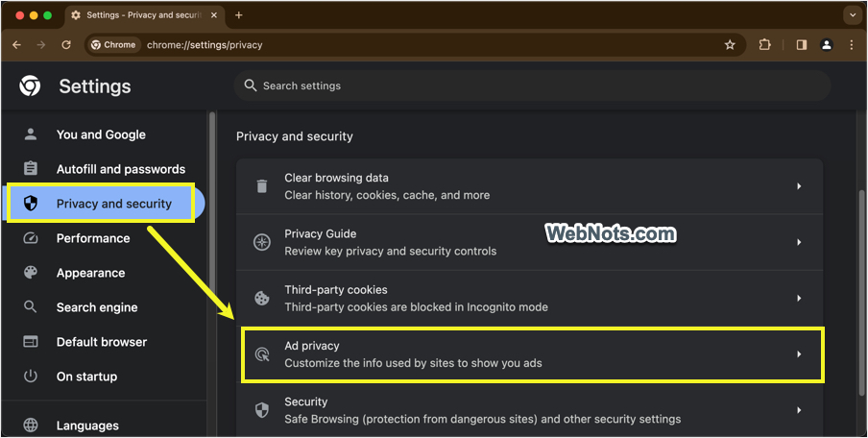
Task: Click the Autofill and passwords clipboard icon
Action: [x=31, y=168]
